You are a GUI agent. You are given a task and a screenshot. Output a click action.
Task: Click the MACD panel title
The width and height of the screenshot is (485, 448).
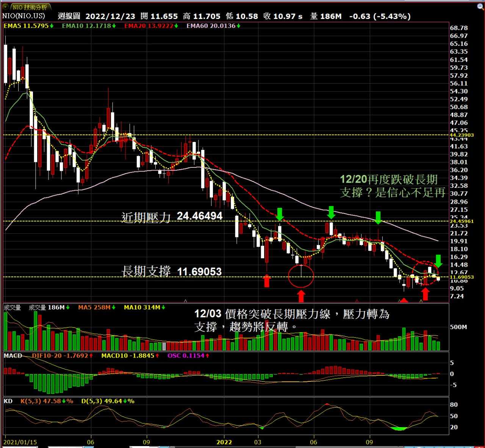coord(13,356)
